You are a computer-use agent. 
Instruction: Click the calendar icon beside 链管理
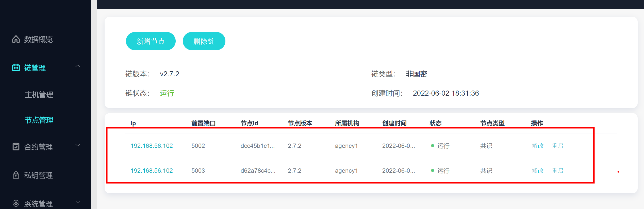(x=16, y=67)
